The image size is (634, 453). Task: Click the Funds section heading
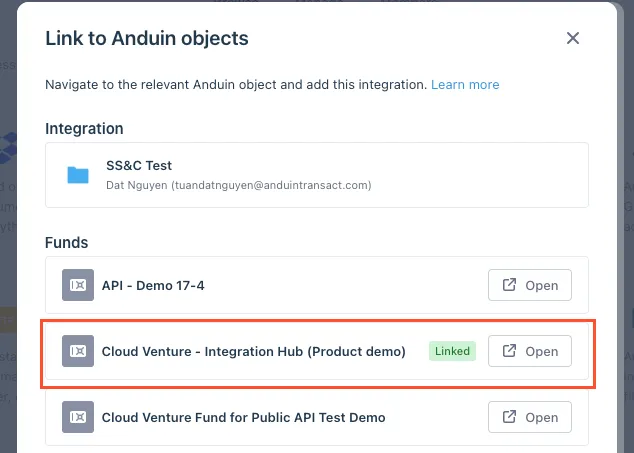click(66, 242)
